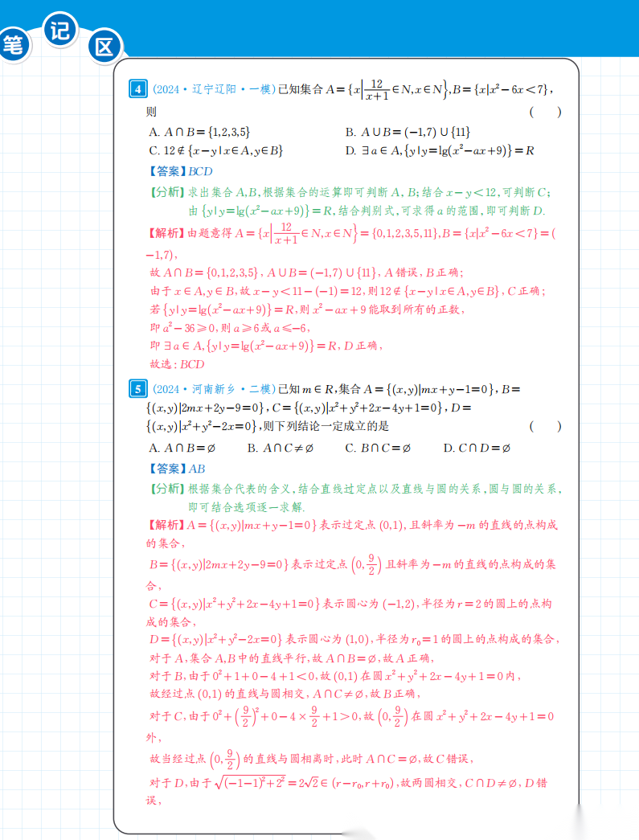Select option D with lg(x²−ax+9) in question 4
This screenshot has height=840, width=639.
pos(440,150)
